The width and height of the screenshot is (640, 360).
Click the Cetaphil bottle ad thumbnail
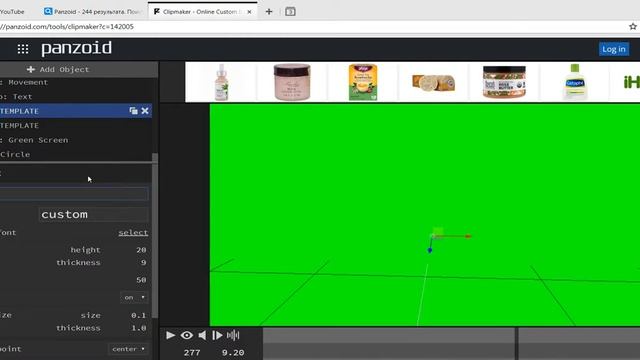point(575,82)
